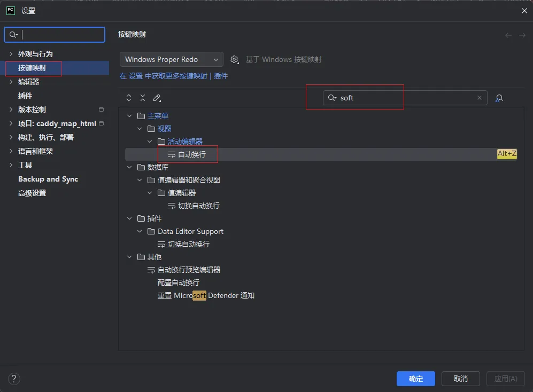Open the 高级设置 settings page
533x392 pixels.
click(32, 193)
